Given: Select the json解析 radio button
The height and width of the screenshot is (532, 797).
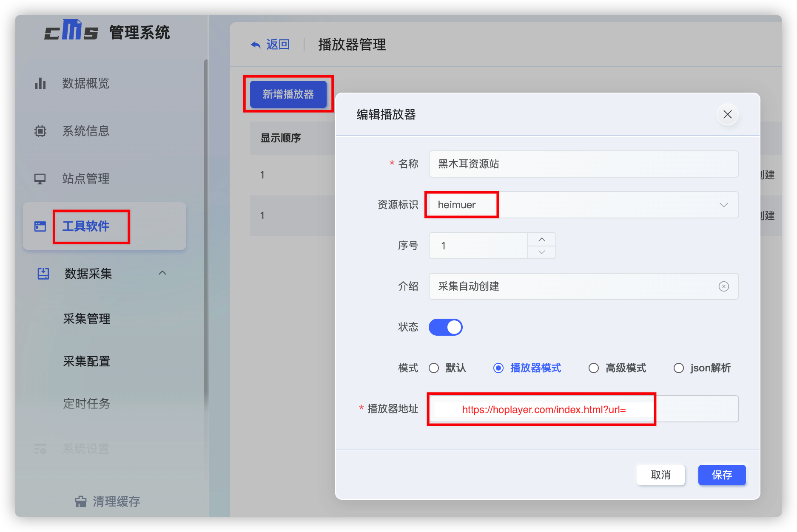Looking at the screenshot, I should coord(679,368).
